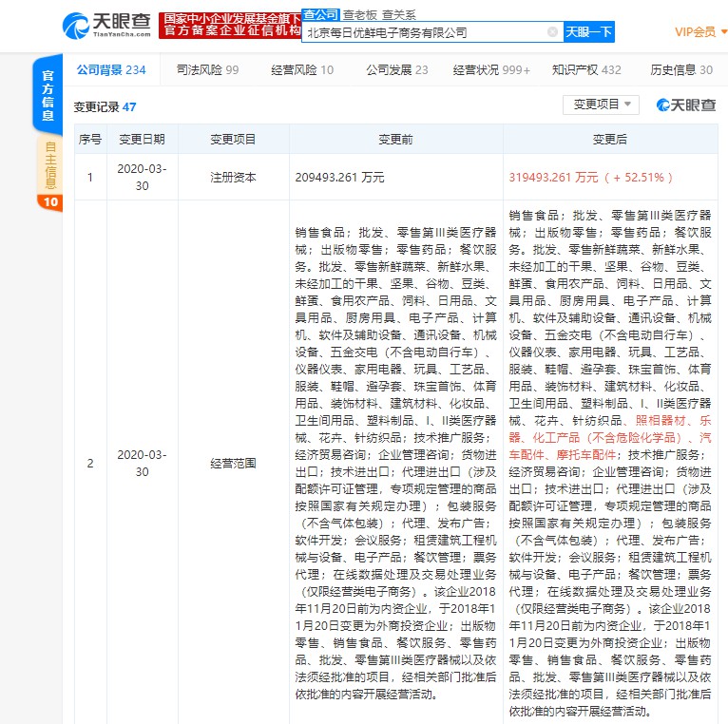728x724 pixels.
Task: Click the 序号 column header
Action: tap(90, 139)
